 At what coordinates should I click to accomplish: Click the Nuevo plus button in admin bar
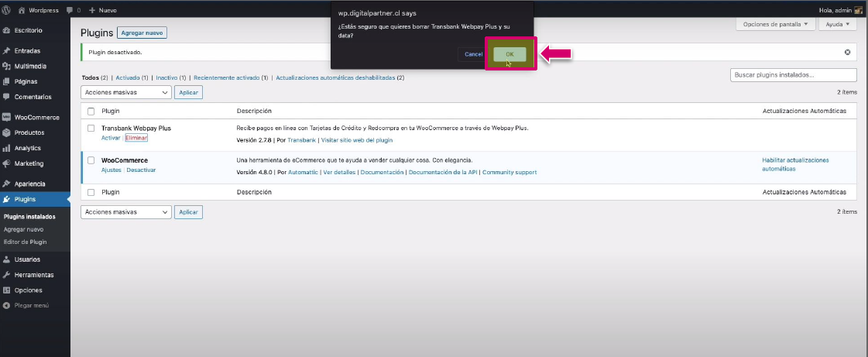coord(102,10)
